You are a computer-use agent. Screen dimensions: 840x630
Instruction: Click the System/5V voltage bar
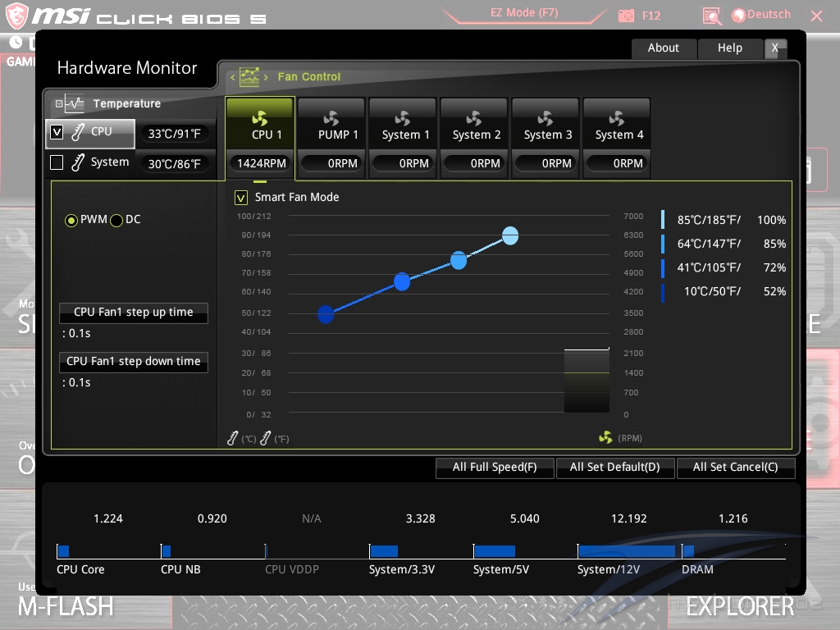point(495,551)
